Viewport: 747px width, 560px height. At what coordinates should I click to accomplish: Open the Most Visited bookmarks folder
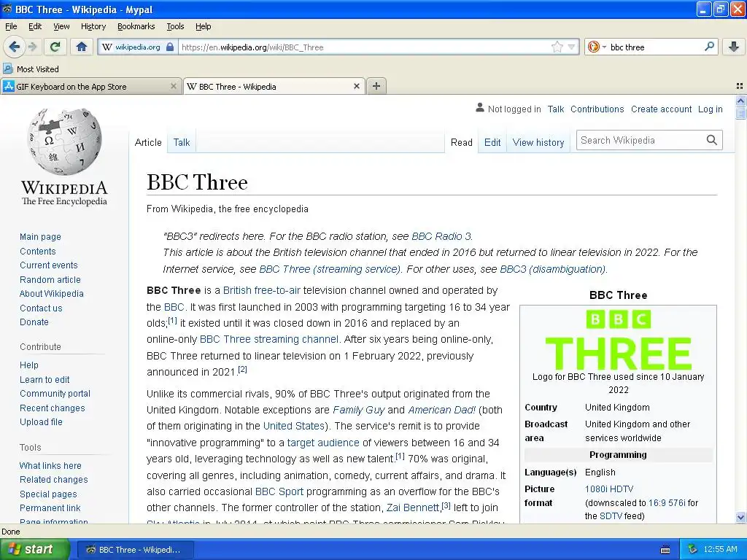[x=31, y=69]
